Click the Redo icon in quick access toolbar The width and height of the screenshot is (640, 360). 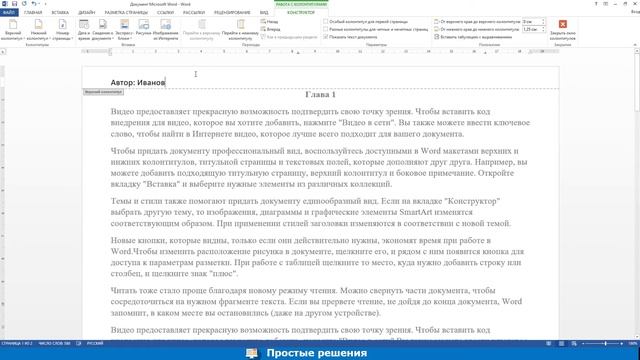[x=24, y=4]
